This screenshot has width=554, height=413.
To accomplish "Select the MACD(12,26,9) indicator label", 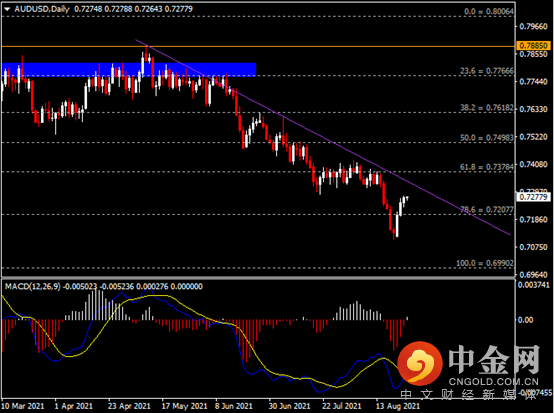I will [33, 287].
